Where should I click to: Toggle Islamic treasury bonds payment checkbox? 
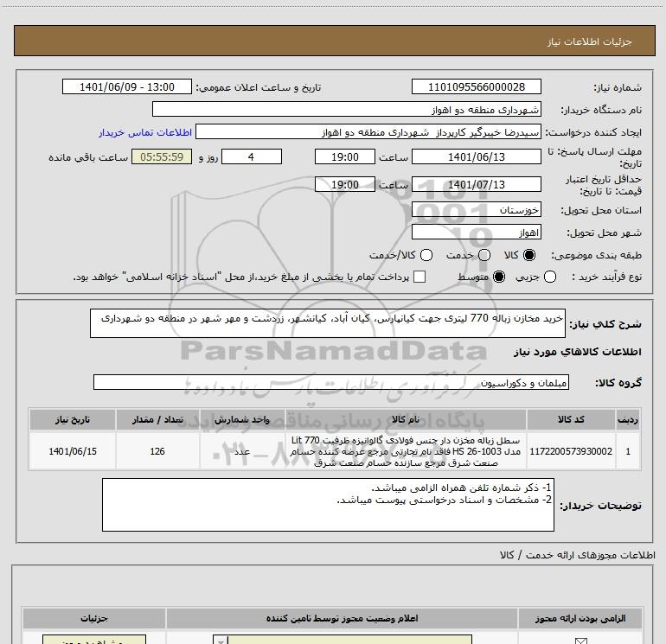[x=419, y=277]
